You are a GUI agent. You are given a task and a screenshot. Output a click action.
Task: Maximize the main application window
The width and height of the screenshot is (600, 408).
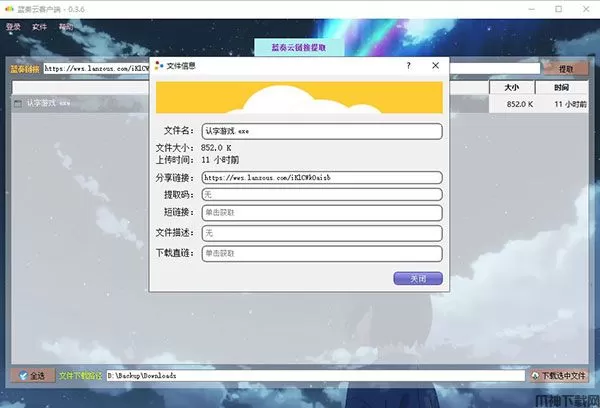click(x=559, y=9)
